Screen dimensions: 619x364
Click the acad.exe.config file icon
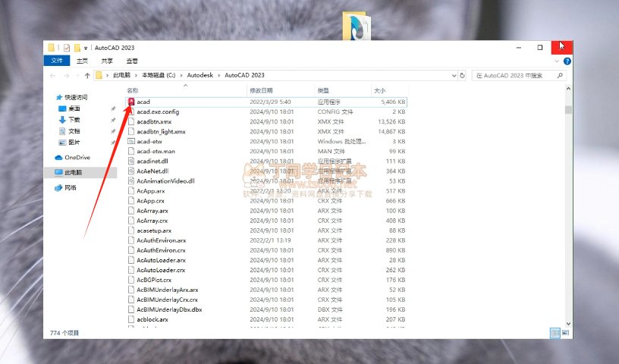[x=131, y=111]
